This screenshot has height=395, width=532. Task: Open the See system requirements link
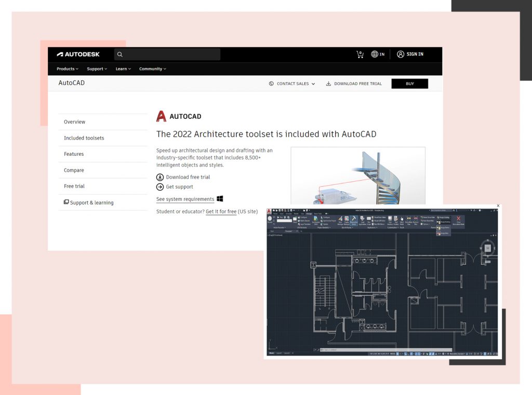coord(185,199)
